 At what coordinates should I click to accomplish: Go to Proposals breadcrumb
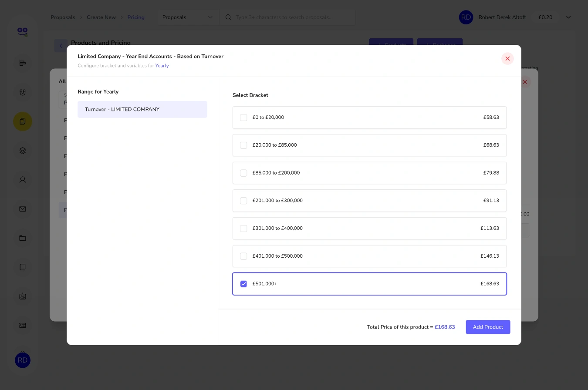[x=63, y=17]
